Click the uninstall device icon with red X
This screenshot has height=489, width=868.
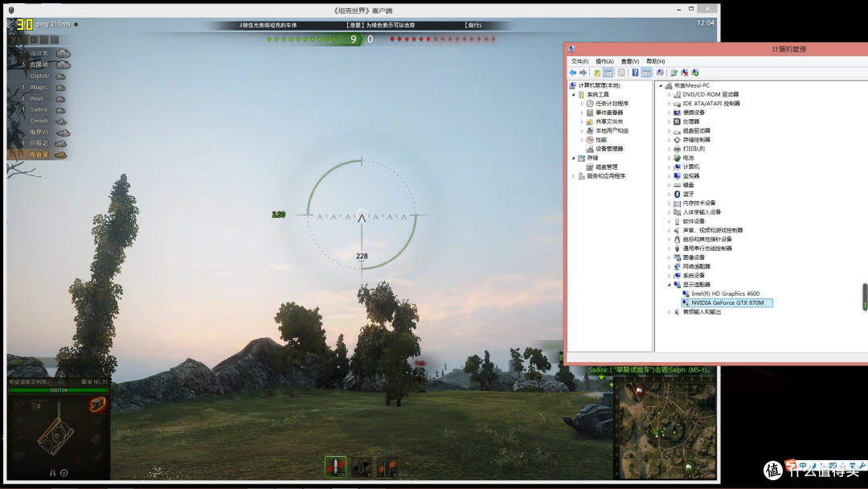click(685, 72)
